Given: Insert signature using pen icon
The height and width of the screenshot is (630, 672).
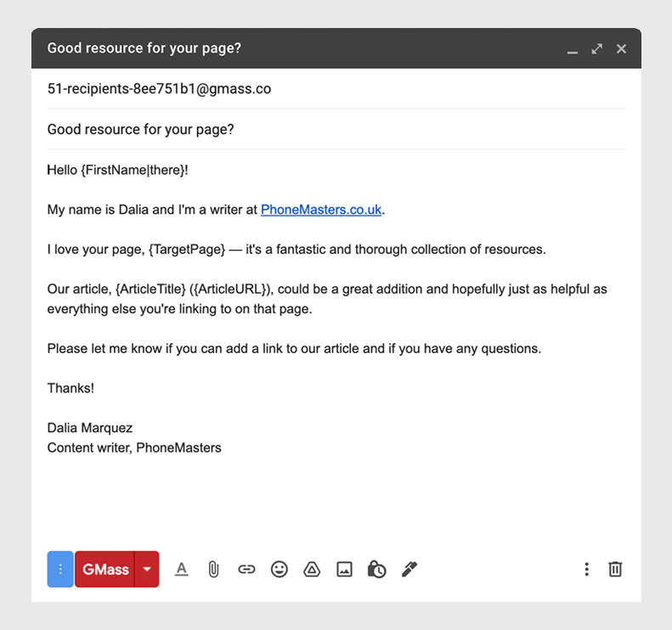Looking at the screenshot, I should point(409,569).
